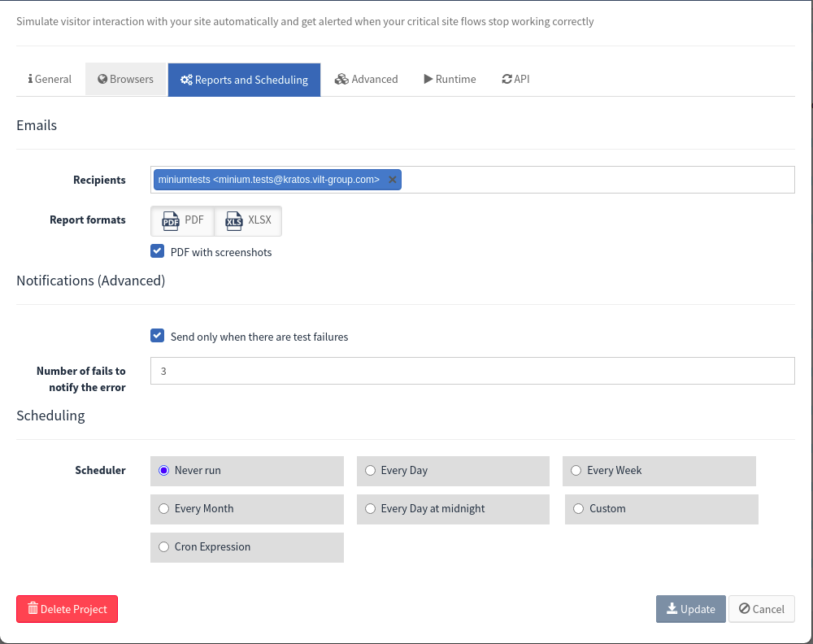Open the Advanced tab
Screen dimensions: 813x644
coord(367,80)
